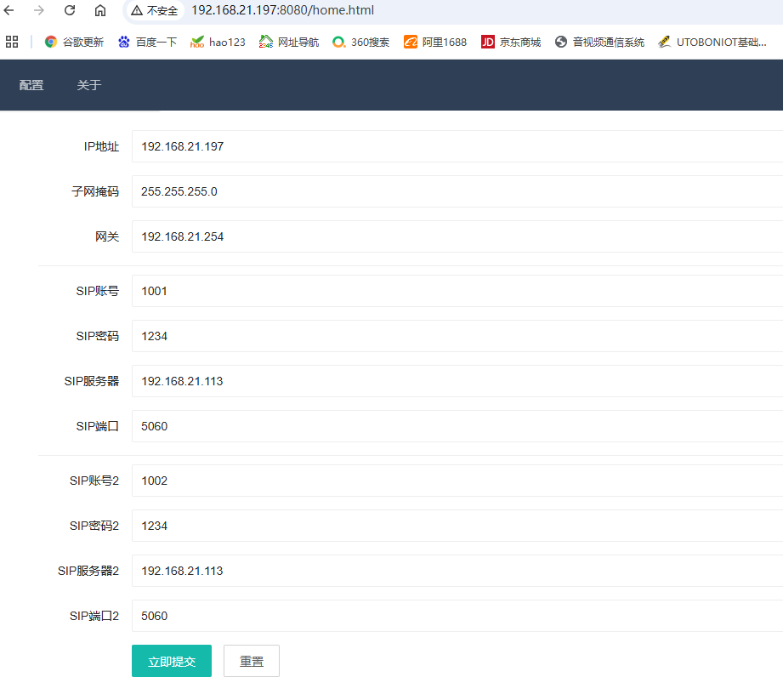The height and width of the screenshot is (700, 783).
Task: Focus the IP地址 input field
Action: coord(457,146)
